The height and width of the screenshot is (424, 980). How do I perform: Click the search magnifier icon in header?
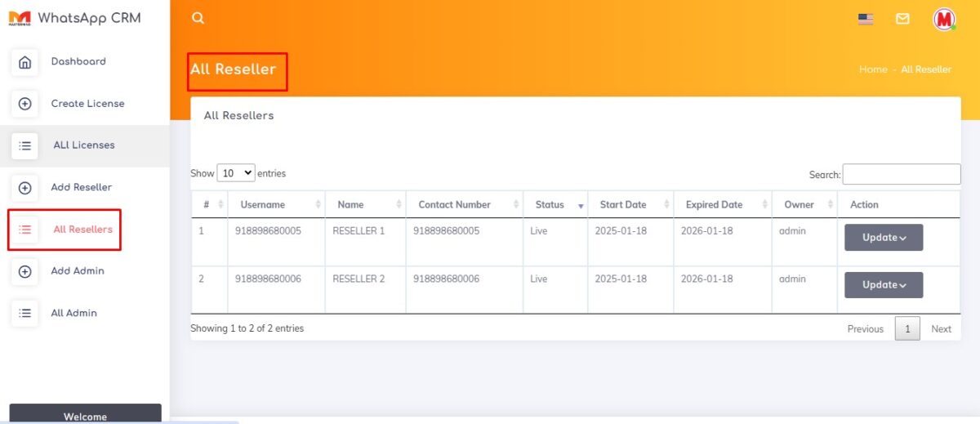[x=198, y=18]
